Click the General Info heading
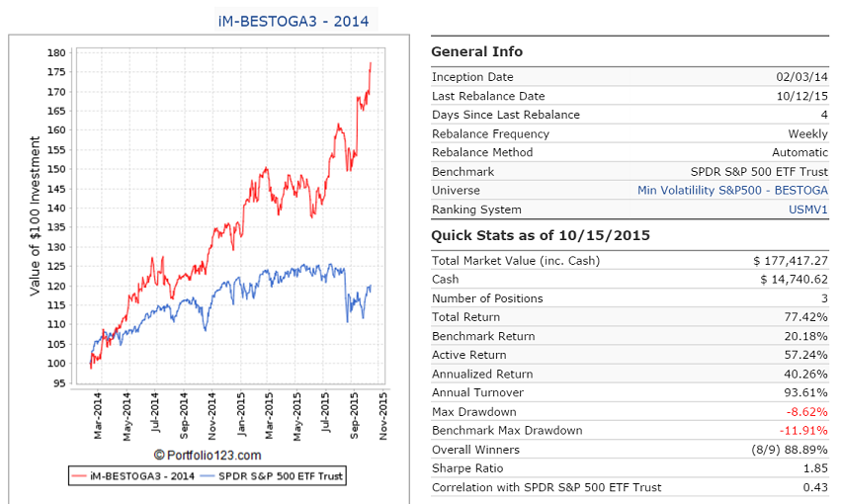This screenshot has width=842, height=504. (x=477, y=51)
